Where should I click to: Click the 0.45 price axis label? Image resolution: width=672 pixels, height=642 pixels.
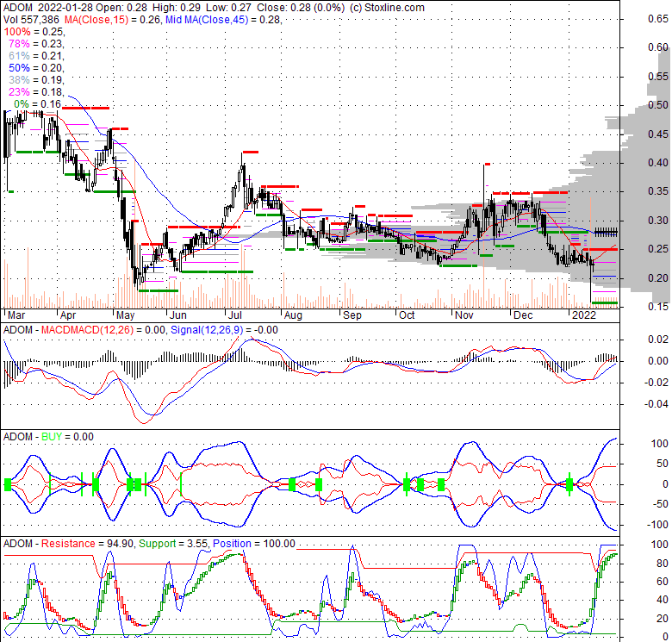click(x=658, y=134)
